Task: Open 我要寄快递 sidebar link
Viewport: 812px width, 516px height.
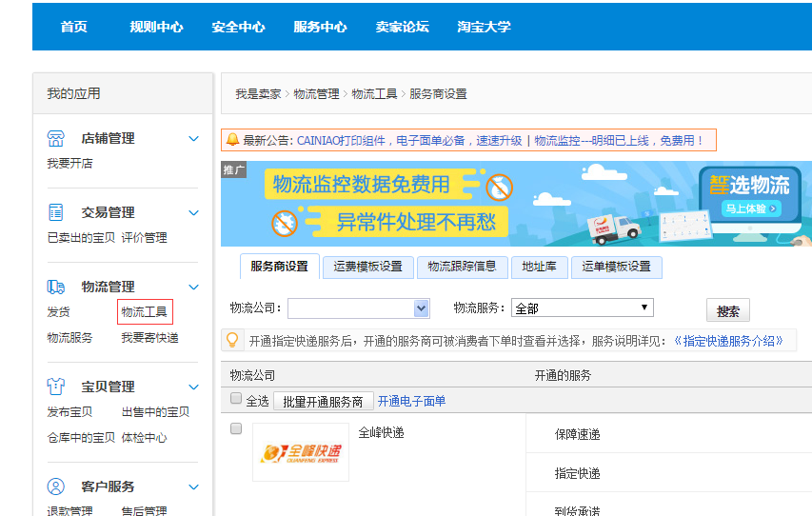Action: point(150,338)
